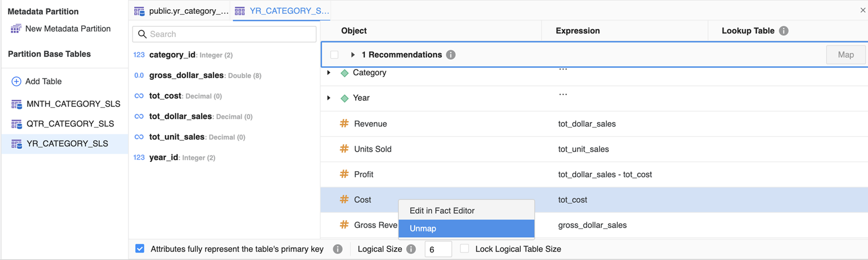Expand the 1 Recommendations row
Image resolution: width=868 pixels, height=260 pixels.
[353, 55]
